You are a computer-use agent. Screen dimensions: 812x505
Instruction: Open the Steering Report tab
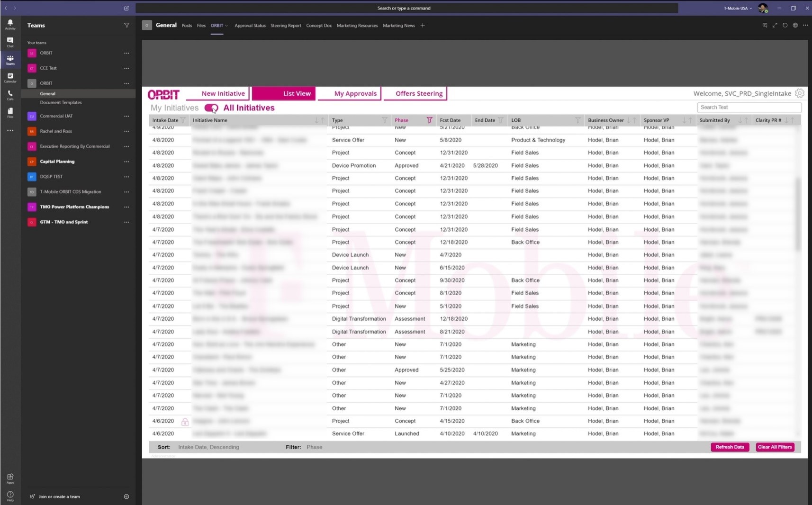pos(286,26)
